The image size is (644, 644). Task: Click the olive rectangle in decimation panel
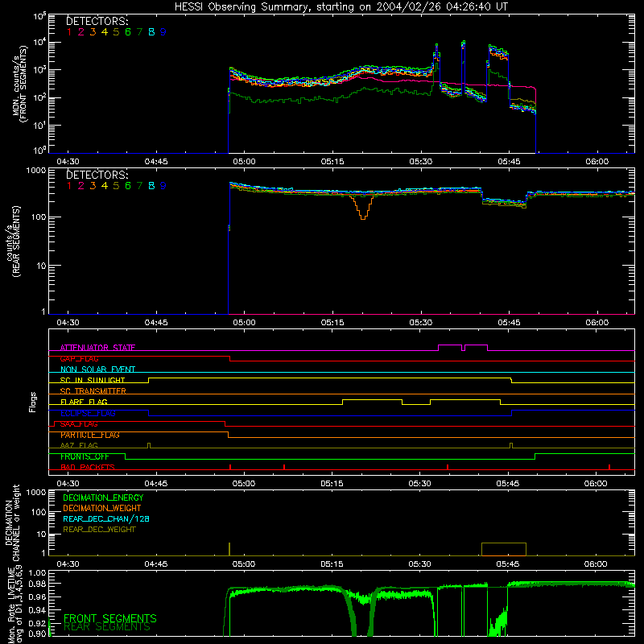[504, 549]
